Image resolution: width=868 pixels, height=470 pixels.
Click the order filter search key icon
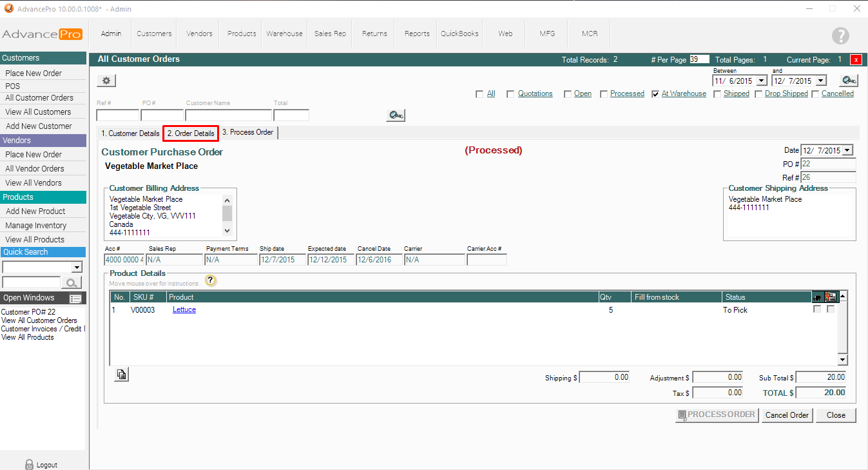coord(395,115)
